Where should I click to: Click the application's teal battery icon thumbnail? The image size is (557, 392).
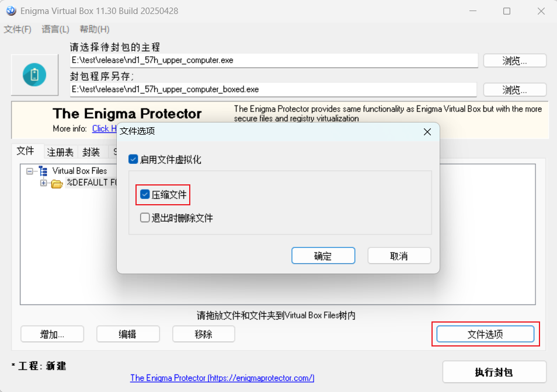(x=34, y=75)
